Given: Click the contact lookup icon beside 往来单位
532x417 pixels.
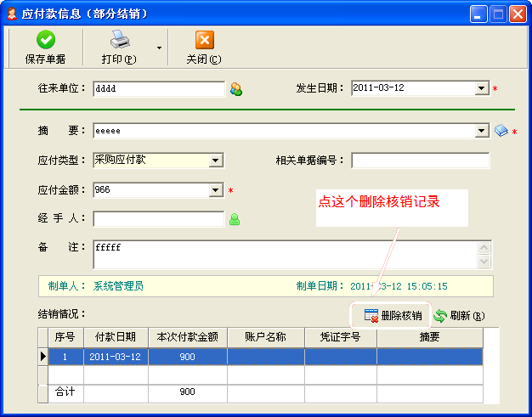Looking at the screenshot, I should 236,89.
